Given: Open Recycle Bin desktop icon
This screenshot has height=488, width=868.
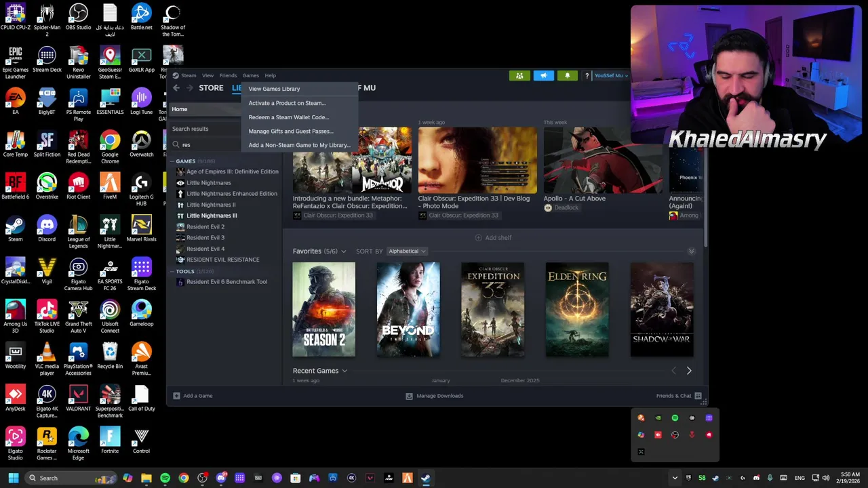Looking at the screenshot, I should pyautogui.click(x=110, y=355).
